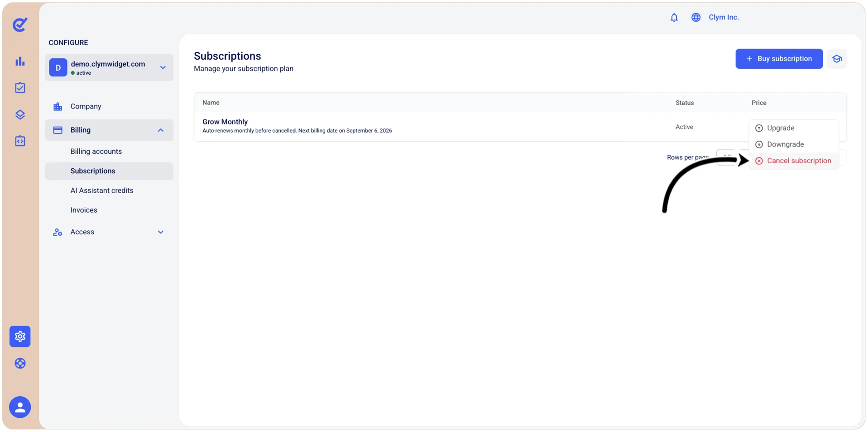Click the Active status cell
Image resolution: width=868 pixels, height=432 pixels.
(684, 127)
